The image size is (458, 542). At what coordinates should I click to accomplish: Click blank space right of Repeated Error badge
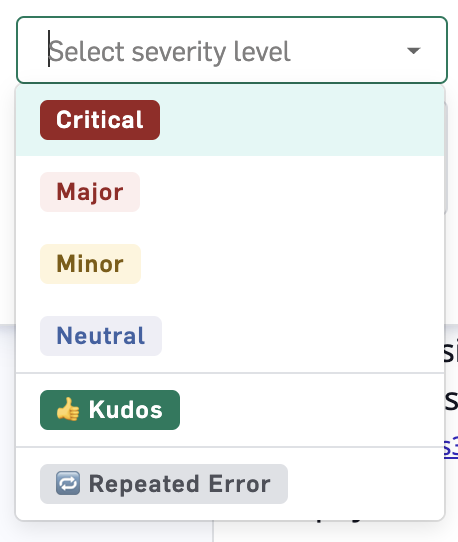click(365, 484)
